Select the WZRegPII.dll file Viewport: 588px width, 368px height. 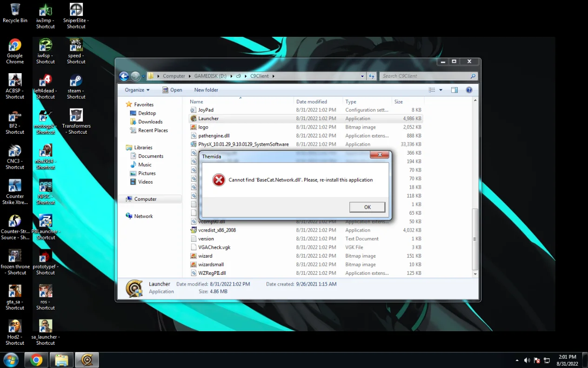click(x=306, y=273)
